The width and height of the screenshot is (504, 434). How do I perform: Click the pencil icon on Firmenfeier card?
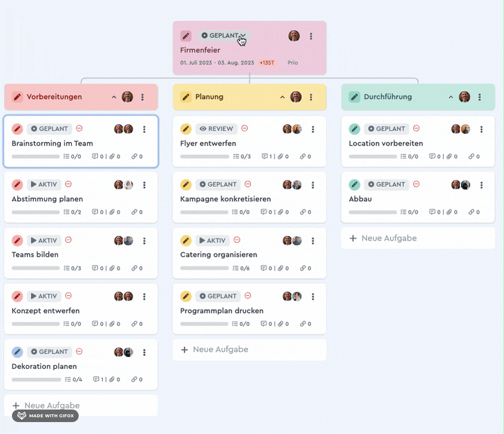pos(185,36)
